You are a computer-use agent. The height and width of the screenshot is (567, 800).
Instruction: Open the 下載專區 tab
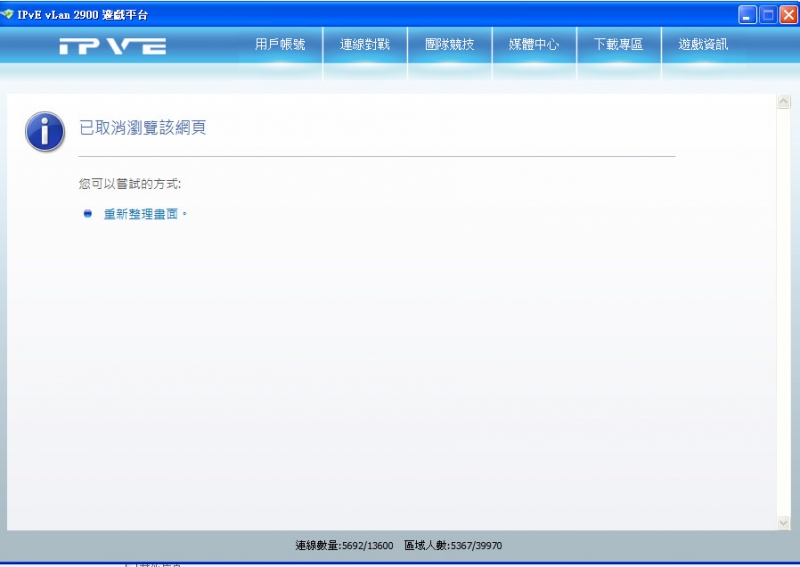[618, 45]
